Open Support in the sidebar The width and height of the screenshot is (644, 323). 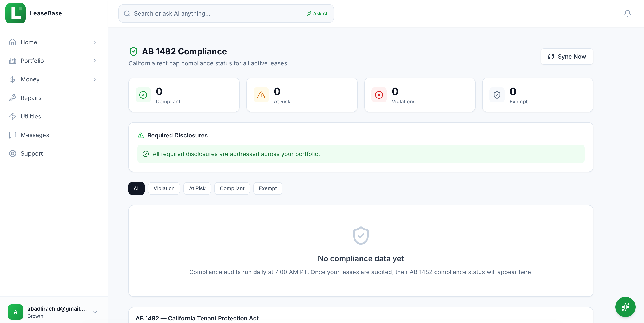(54, 153)
